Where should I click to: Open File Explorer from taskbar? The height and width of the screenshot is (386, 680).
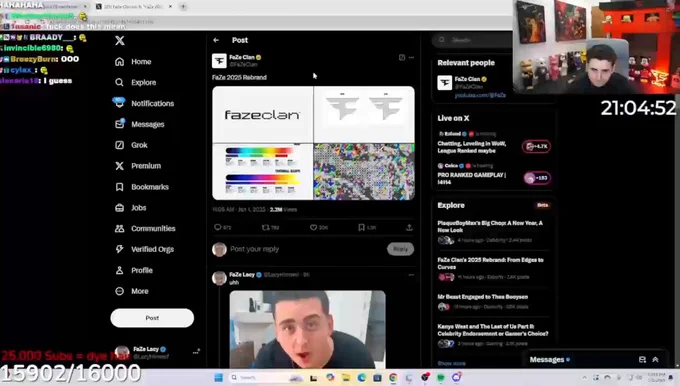(346, 377)
